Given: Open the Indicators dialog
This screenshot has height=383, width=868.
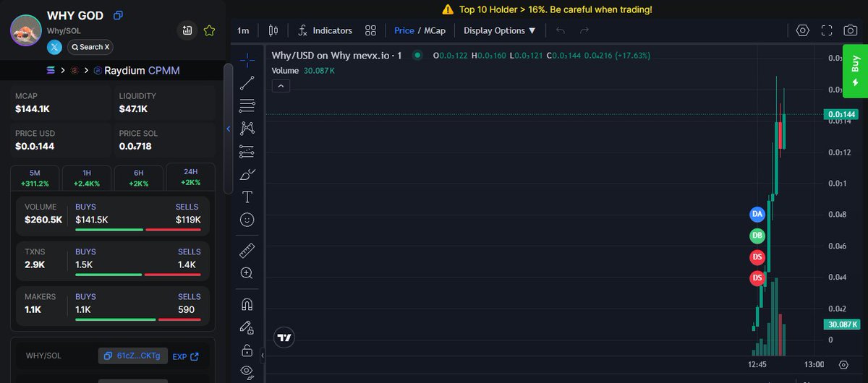Looking at the screenshot, I should (x=325, y=30).
